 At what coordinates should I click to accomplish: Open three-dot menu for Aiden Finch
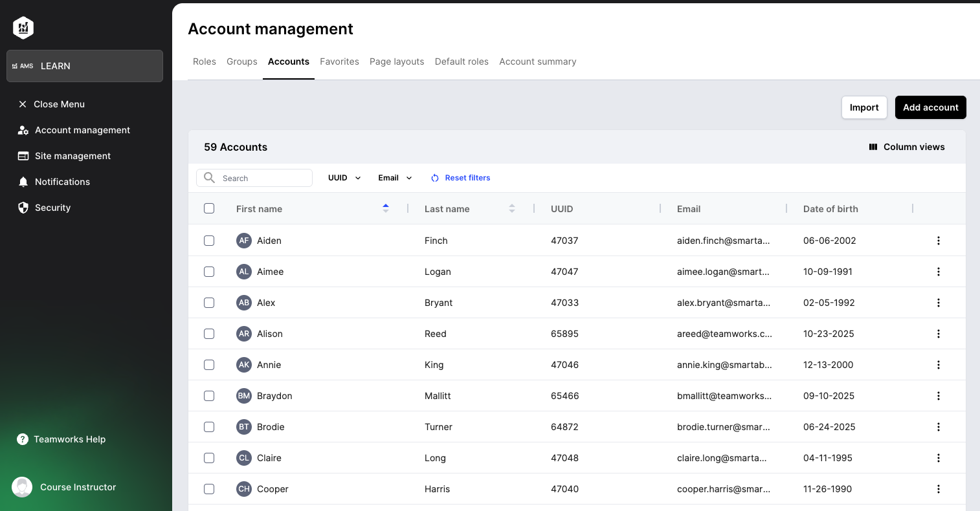[938, 241]
